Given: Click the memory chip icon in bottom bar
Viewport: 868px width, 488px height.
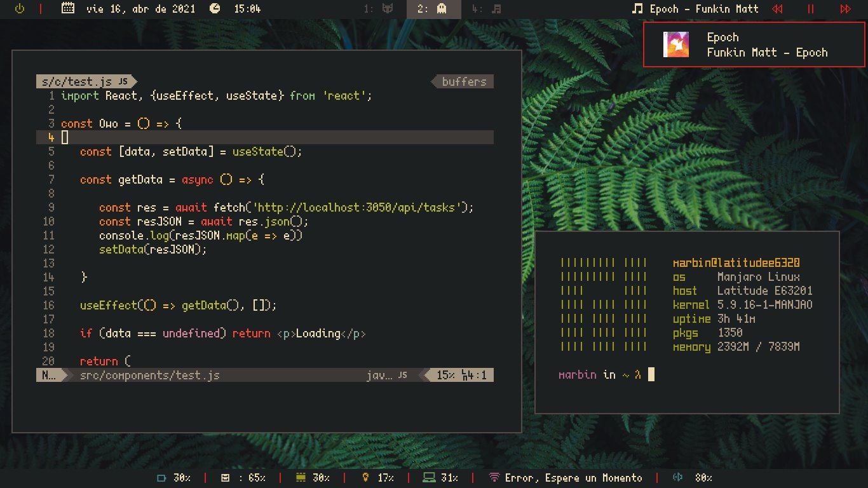Looking at the screenshot, I should (x=301, y=478).
